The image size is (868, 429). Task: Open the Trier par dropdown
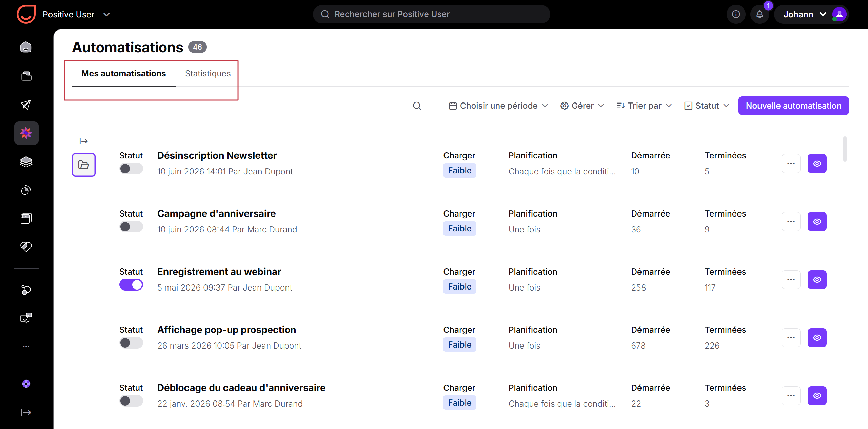pos(644,106)
